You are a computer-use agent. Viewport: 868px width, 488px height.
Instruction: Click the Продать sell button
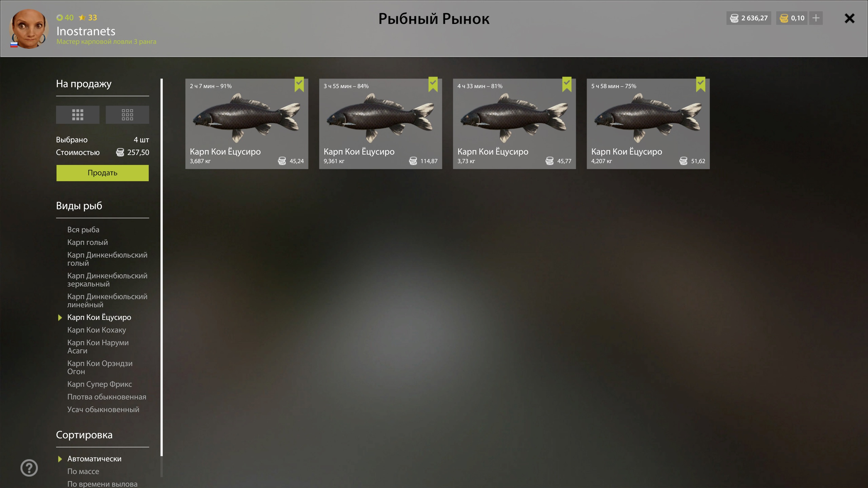pyautogui.click(x=102, y=173)
